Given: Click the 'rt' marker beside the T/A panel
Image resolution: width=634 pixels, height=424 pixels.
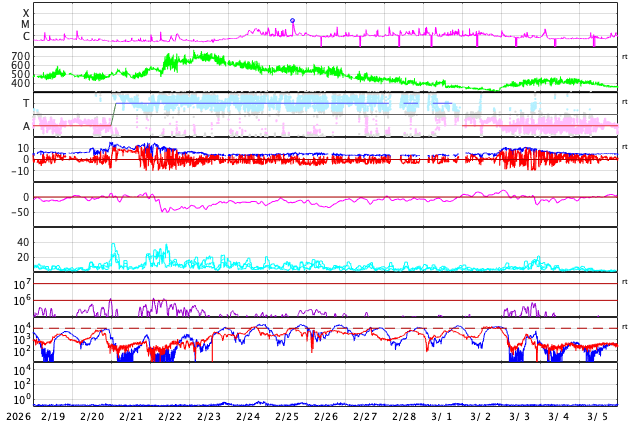Looking at the screenshot, I should click(625, 101).
